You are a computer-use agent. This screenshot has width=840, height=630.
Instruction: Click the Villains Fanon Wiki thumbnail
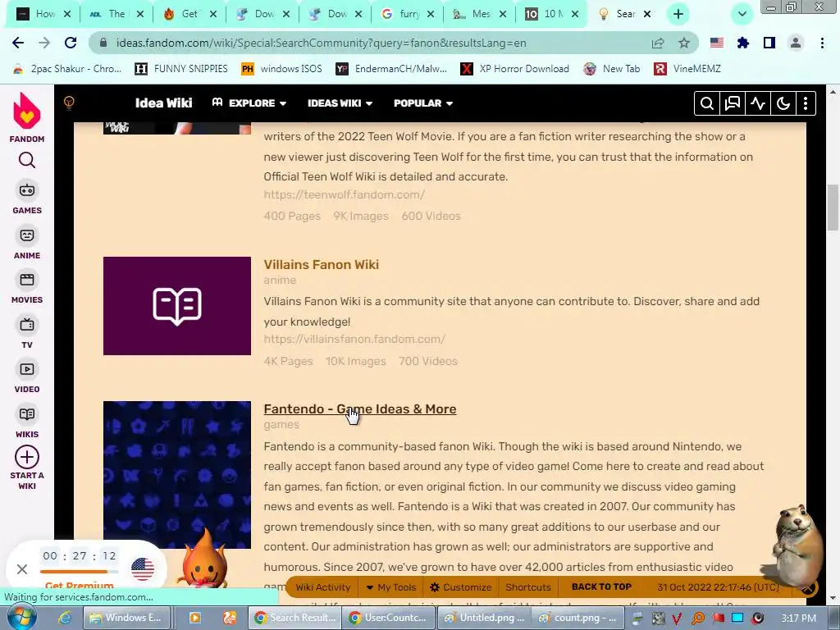point(177,306)
